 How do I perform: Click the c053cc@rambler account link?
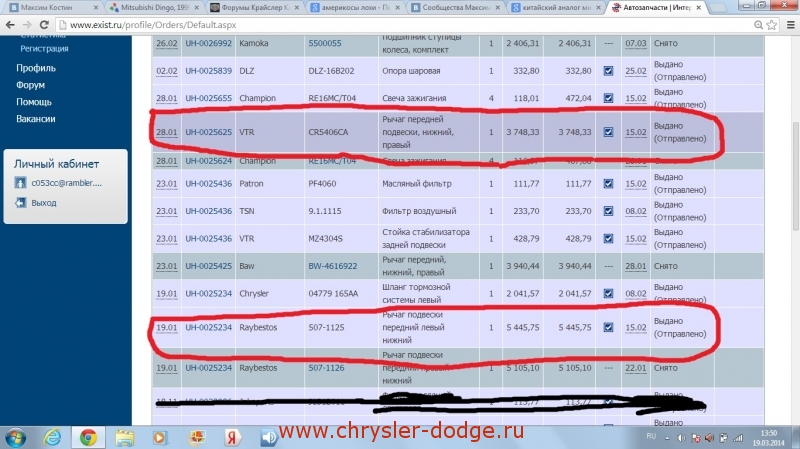point(66,183)
